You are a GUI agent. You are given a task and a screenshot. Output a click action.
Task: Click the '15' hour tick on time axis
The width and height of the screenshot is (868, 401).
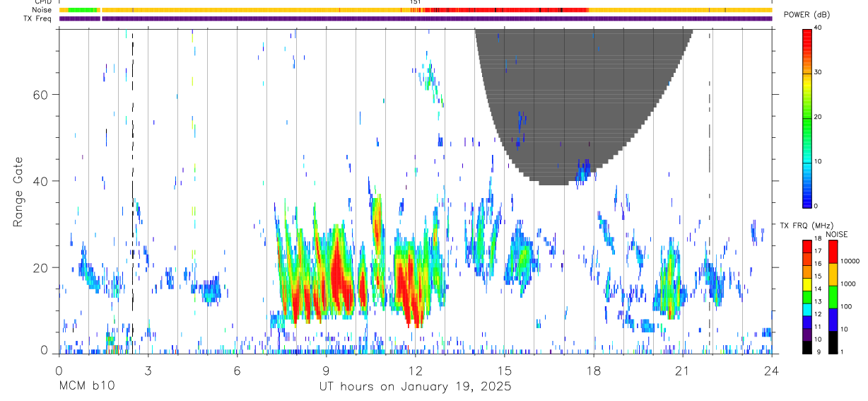pyautogui.click(x=505, y=370)
